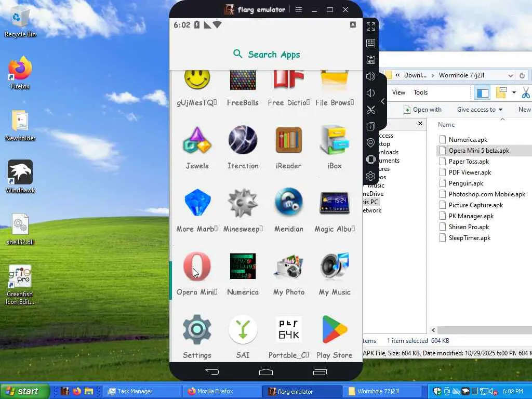This screenshot has height=399, width=532.
Task: Open emulator keyboard mapping icon
Action: [x=371, y=43]
